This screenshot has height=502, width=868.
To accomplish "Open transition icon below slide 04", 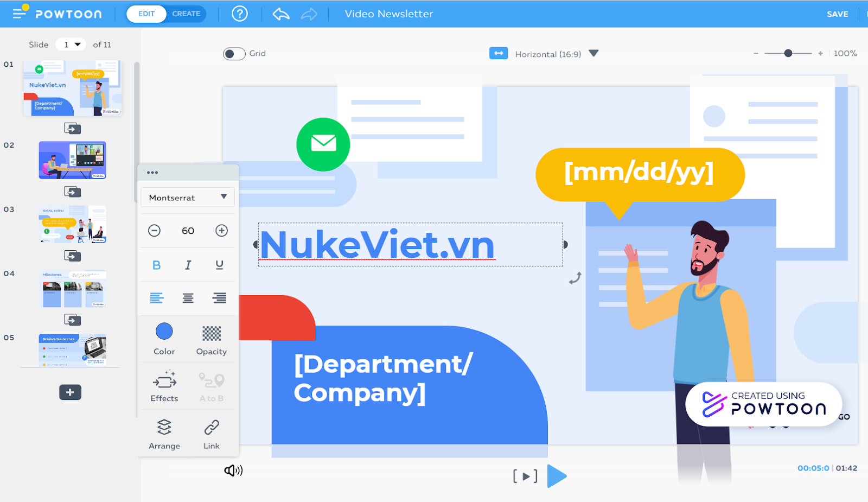I will (72, 320).
